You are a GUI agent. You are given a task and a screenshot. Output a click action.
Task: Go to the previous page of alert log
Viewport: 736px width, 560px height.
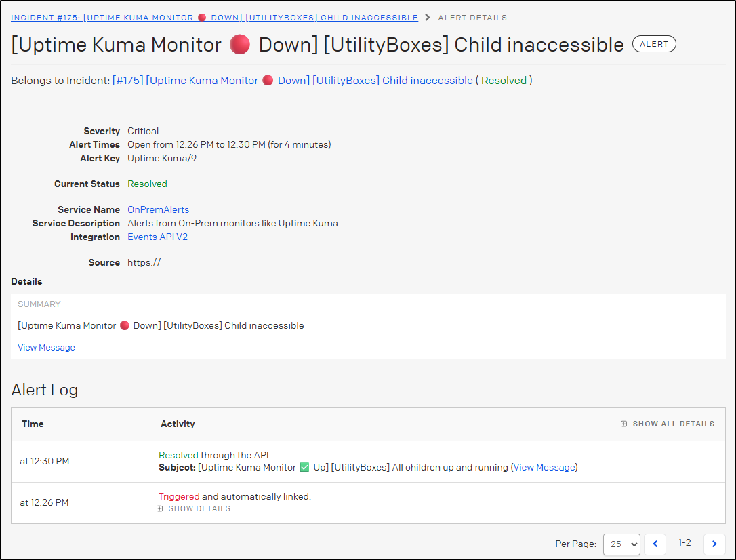[x=655, y=544]
